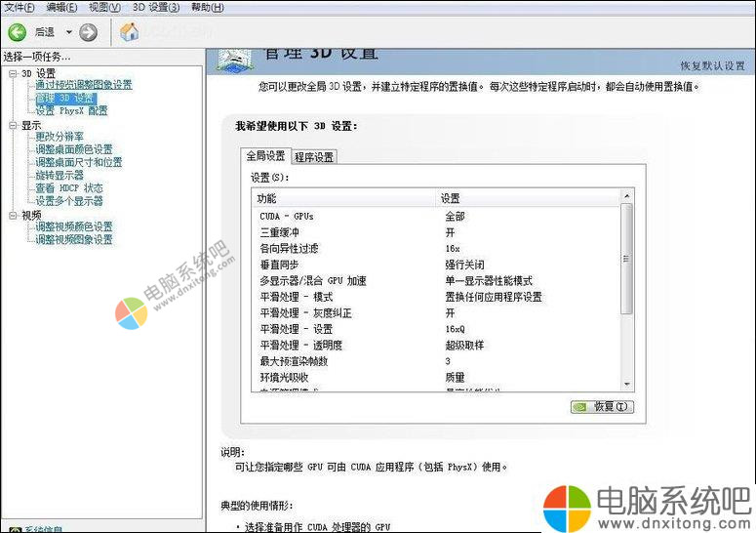This screenshot has width=756, height=533.
Task: Click the 超级取样 transparency value
Action: (x=464, y=345)
